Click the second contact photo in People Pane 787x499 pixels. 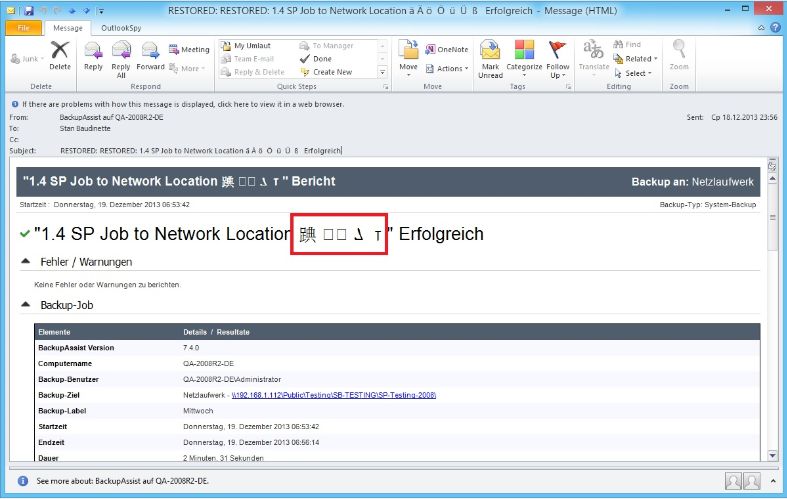(752, 481)
